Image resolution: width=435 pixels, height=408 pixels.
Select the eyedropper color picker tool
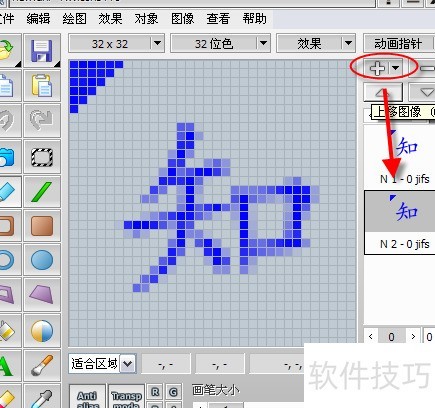tap(42, 397)
